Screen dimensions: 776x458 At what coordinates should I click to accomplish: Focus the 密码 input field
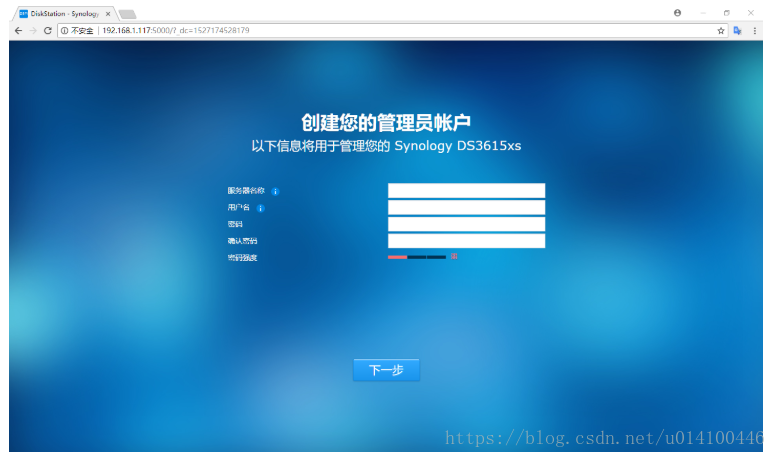(x=467, y=224)
